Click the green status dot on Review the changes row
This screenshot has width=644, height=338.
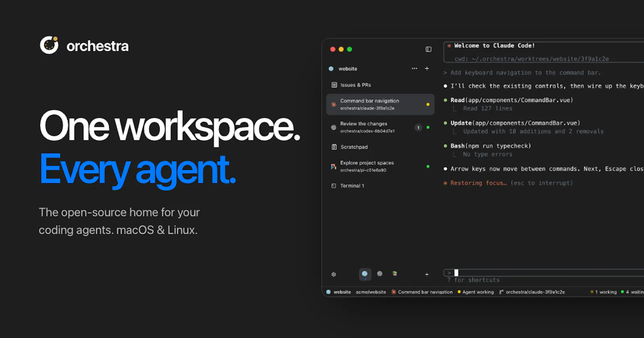428,128
